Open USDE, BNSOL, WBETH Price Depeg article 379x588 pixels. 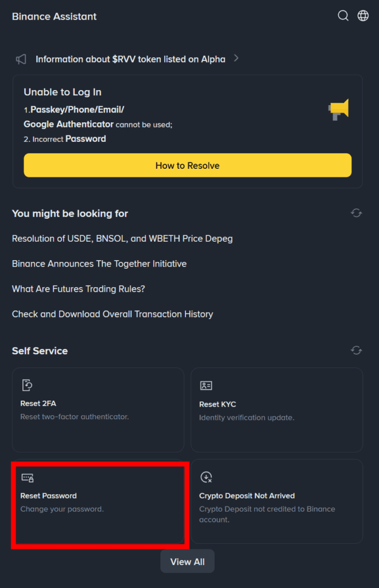click(122, 238)
